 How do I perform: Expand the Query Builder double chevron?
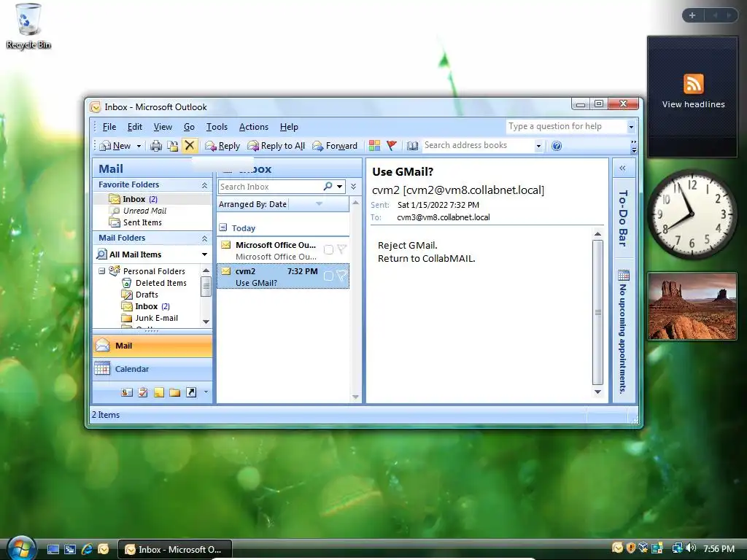pos(353,186)
